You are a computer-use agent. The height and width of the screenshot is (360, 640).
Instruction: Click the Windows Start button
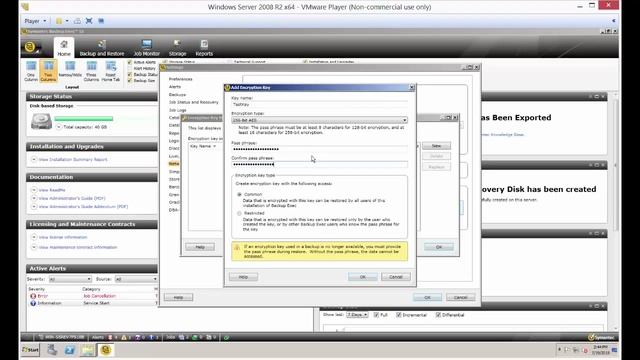(31, 350)
